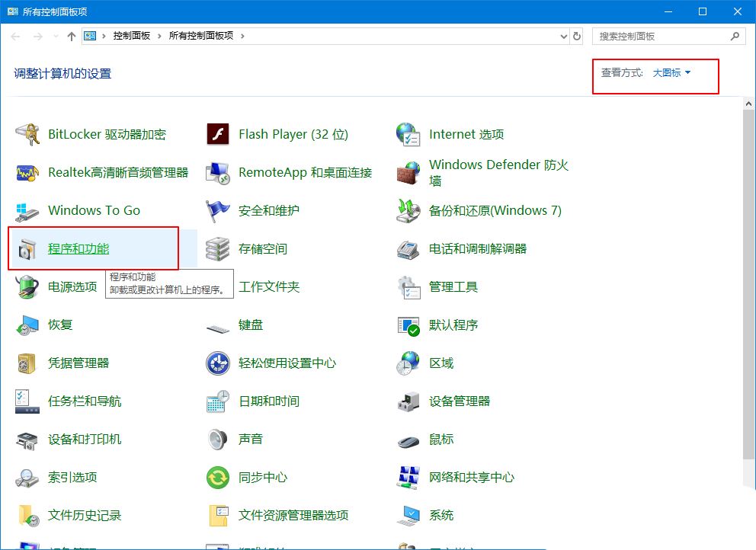Open the 电源选项 link text
Viewport: 756px width, 550px height.
pos(72,287)
